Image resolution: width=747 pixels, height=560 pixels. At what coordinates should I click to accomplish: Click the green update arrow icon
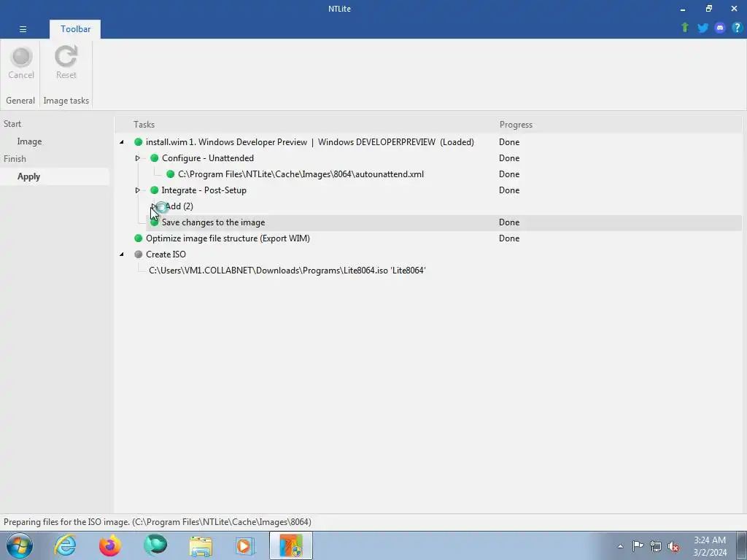tap(684, 28)
